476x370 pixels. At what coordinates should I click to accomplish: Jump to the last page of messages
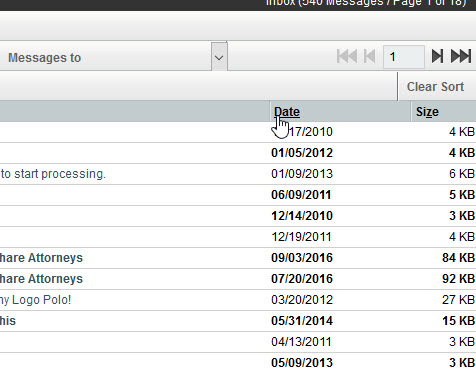click(x=461, y=56)
